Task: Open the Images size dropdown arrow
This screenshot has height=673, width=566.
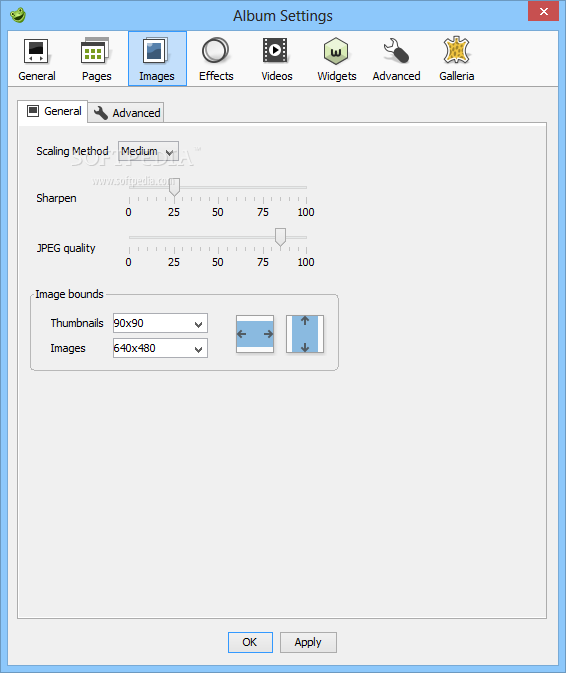Action: pyautogui.click(x=198, y=349)
